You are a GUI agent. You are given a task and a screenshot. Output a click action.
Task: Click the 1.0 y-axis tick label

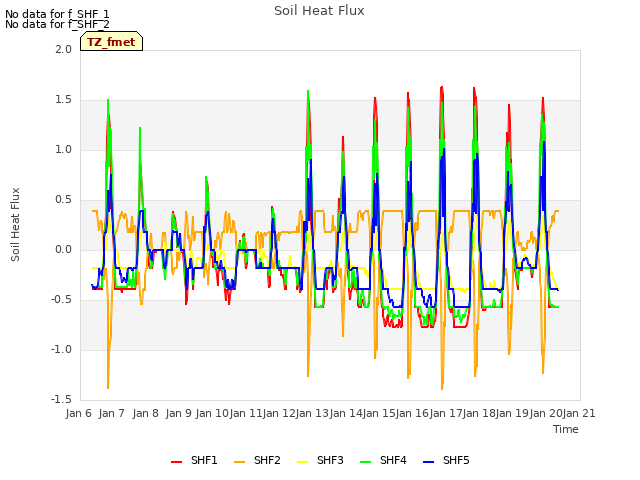tap(63, 149)
